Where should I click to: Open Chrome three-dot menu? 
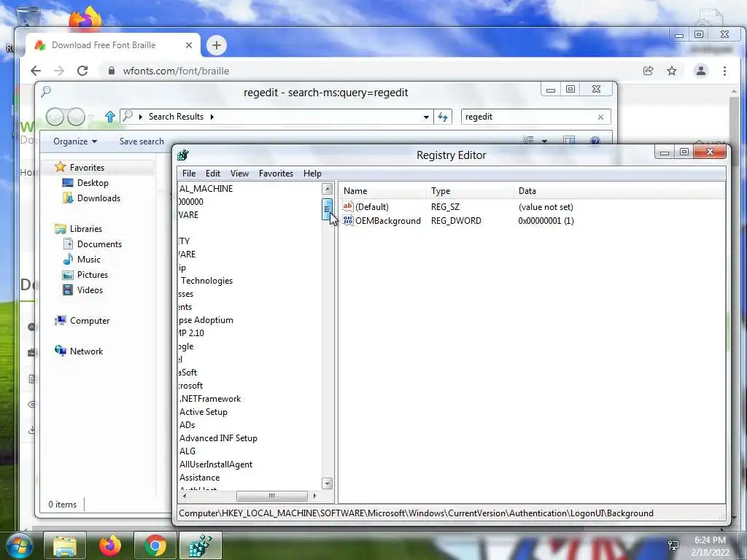point(724,71)
